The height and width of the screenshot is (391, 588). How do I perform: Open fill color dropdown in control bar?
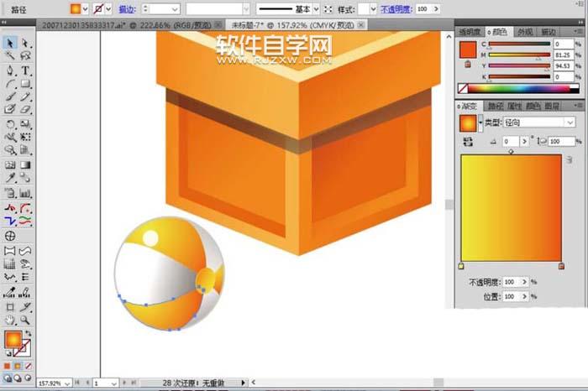tap(86, 9)
